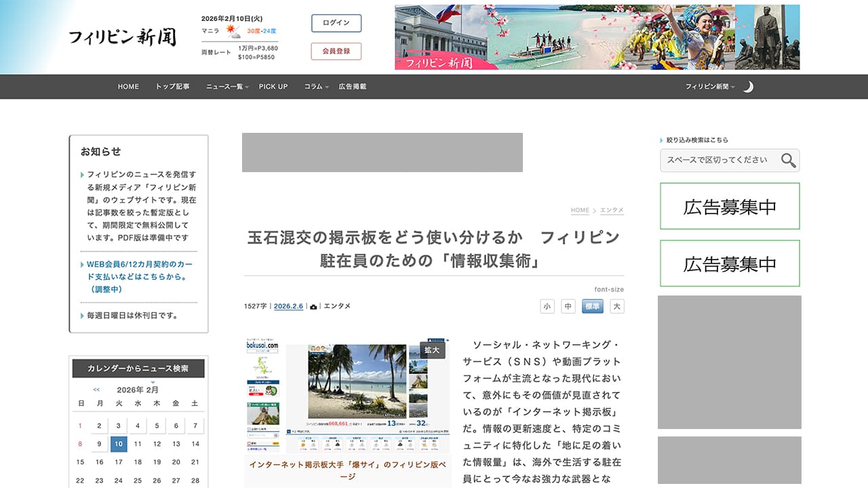Image resolution: width=868 pixels, height=488 pixels.
Task: Select February 6 in the calendar
Action: [176, 426]
